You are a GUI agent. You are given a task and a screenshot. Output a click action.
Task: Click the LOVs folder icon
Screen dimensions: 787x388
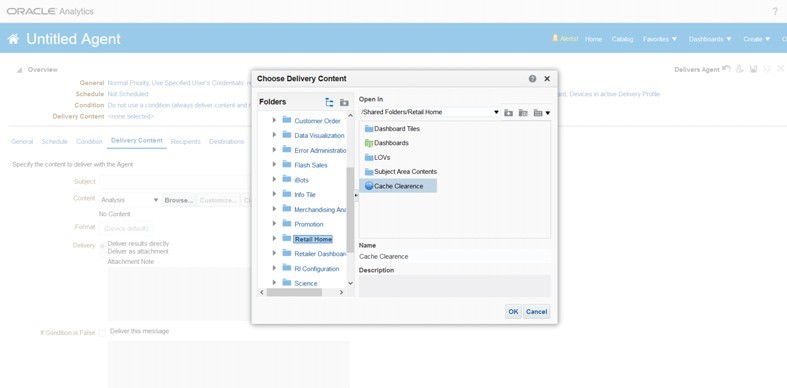coord(369,157)
